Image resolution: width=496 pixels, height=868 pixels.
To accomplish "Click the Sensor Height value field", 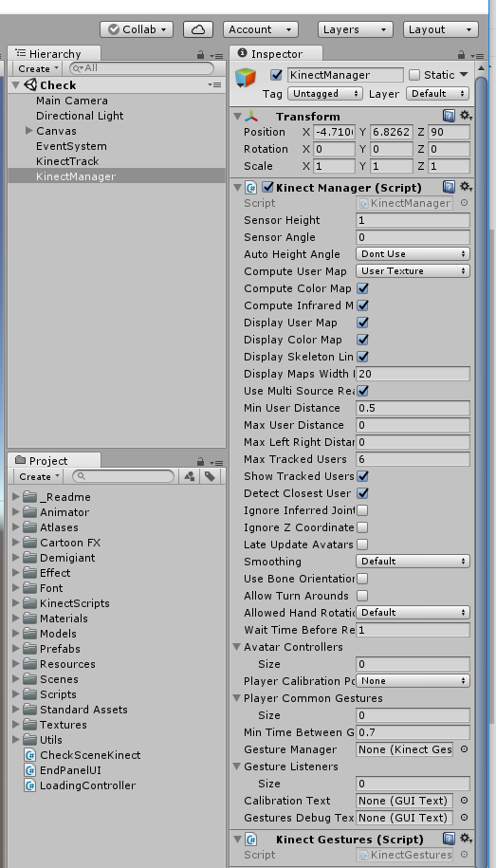I will pos(413,220).
